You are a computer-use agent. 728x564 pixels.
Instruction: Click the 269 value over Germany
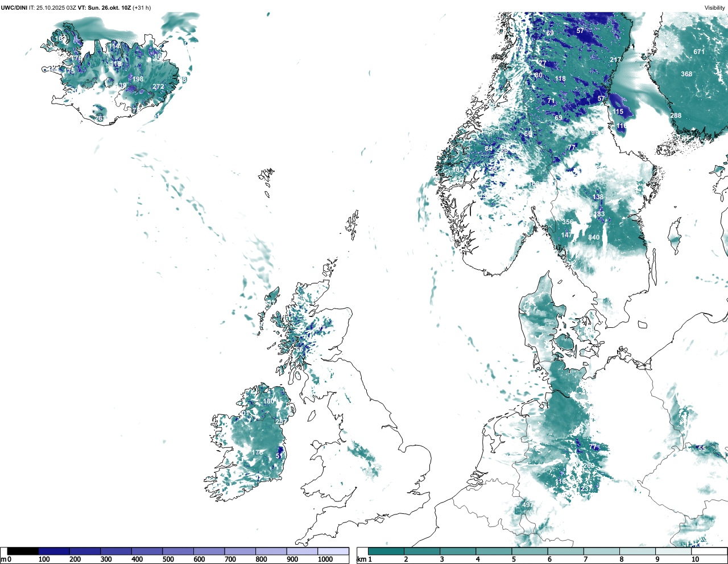coord(589,466)
